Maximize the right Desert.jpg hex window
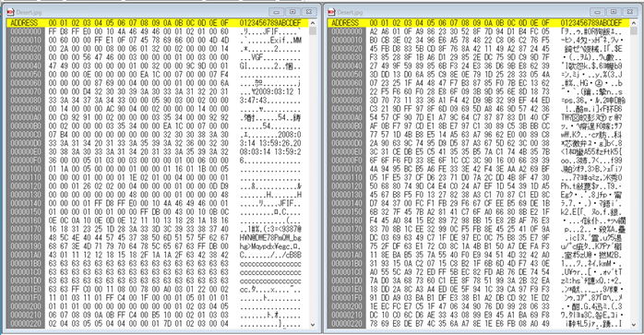Screen dimensions: 644x335 click(614, 12)
